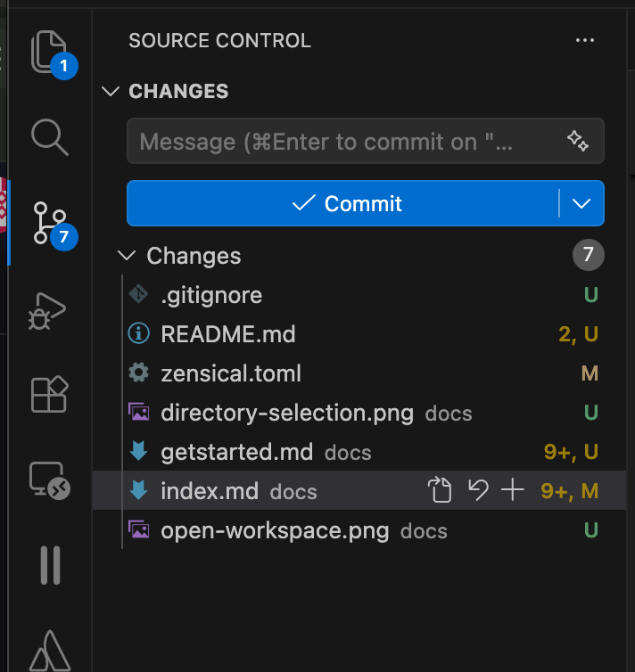Generate commit message with sparkle icon

[x=578, y=141]
